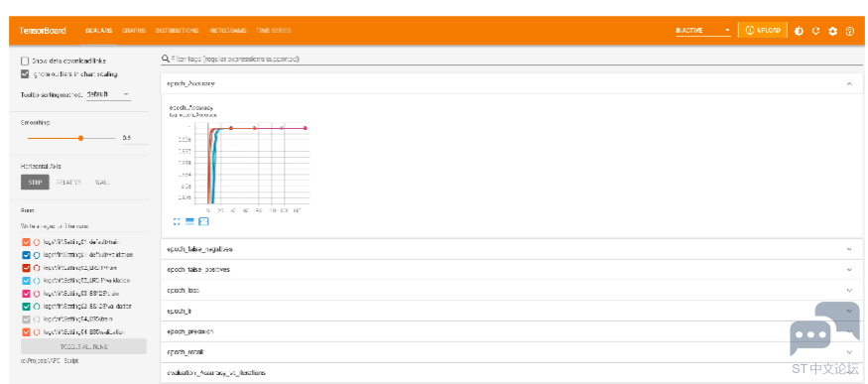The image size is (868, 384).
Task: Show only Setting_04 train run circle
Action: point(37,320)
